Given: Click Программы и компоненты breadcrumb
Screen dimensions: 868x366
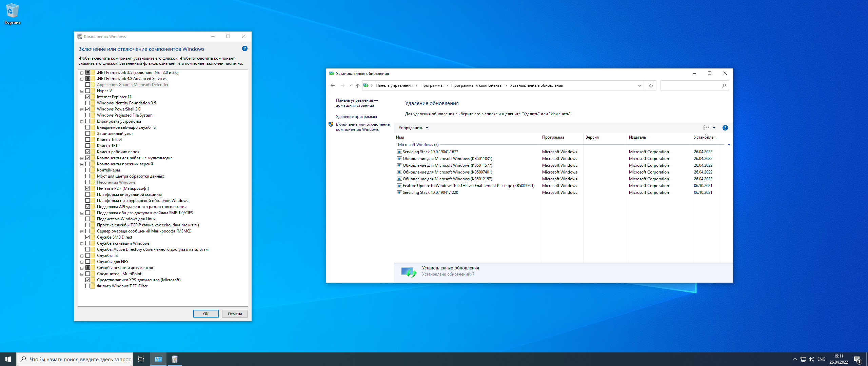Looking at the screenshot, I should tap(477, 85).
